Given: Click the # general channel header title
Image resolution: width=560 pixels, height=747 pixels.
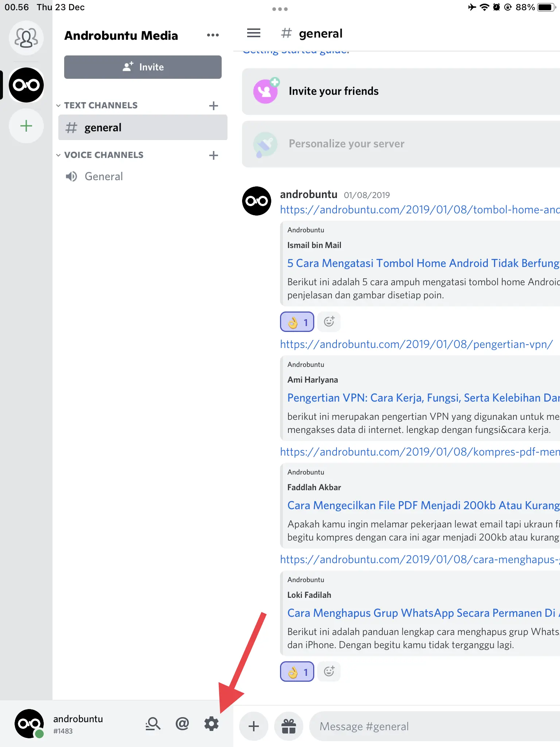Looking at the screenshot, I should click(x=312, y=34).
